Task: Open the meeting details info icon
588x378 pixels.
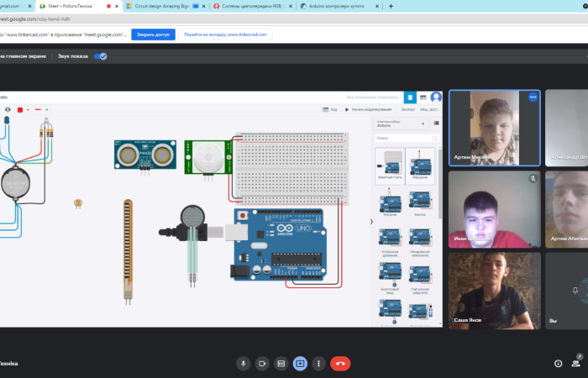Action: (x=558, y=363)
